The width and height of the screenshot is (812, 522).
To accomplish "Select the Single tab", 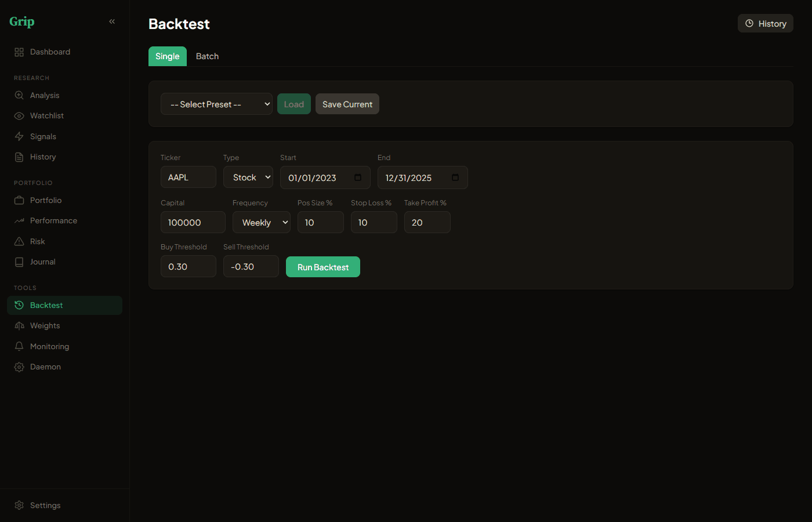I will tap(167, 56).
